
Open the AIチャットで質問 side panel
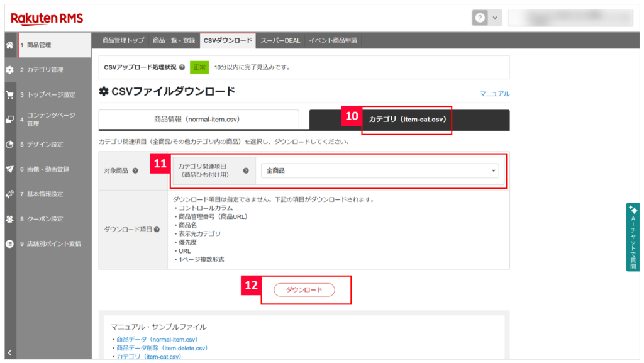coord(633,237)
